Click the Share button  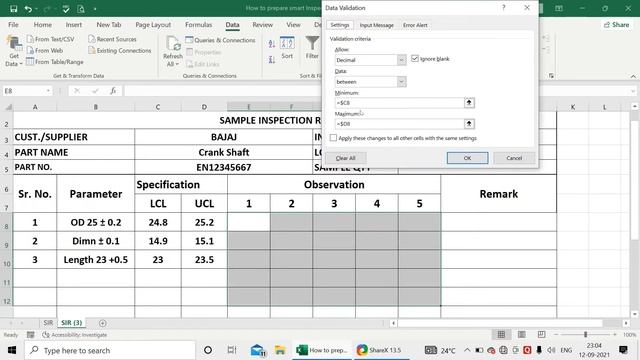coord(616,25)
